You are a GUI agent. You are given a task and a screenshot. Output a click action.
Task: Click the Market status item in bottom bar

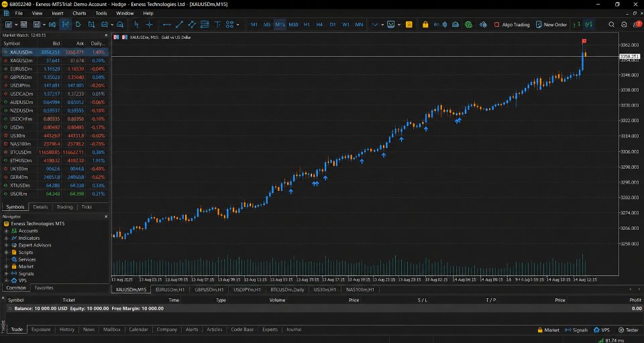click(x=549, y=330)
